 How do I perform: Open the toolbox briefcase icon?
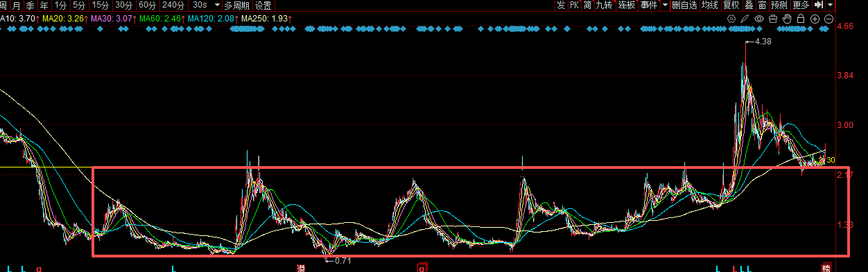pos(773,19)
